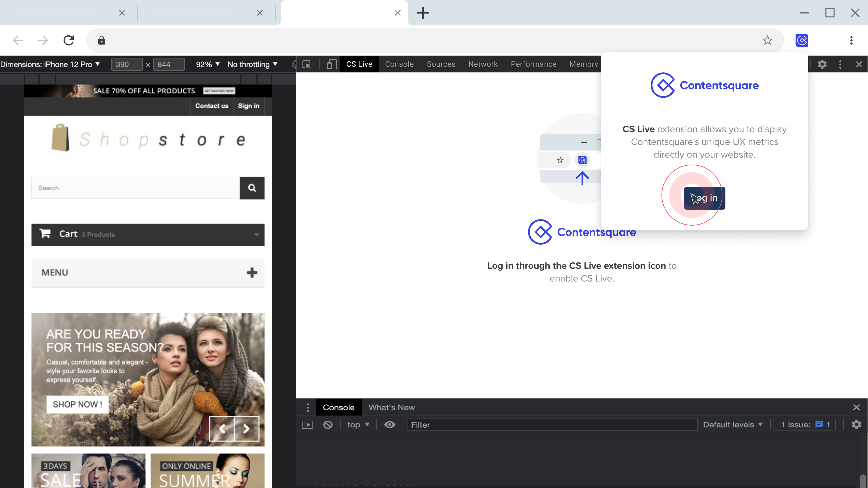Open the Contentsquare extension icon in toolbar
868x488 pixels.
point(802,40)
